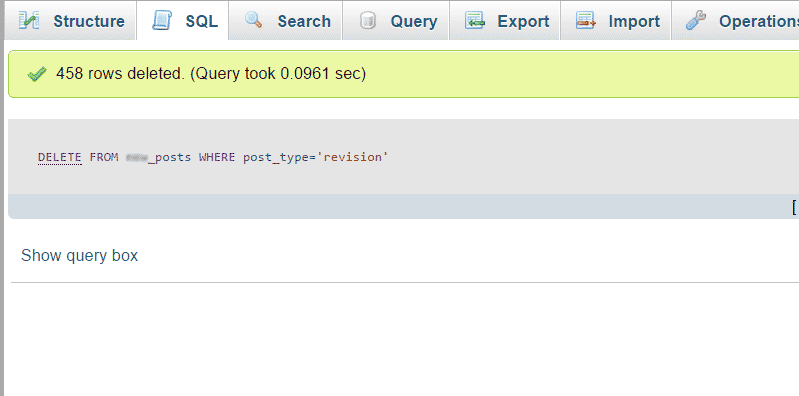This screenshot has width=799, height=396.
Task: Click the Structure table icon
Action: tap(29, 20)
